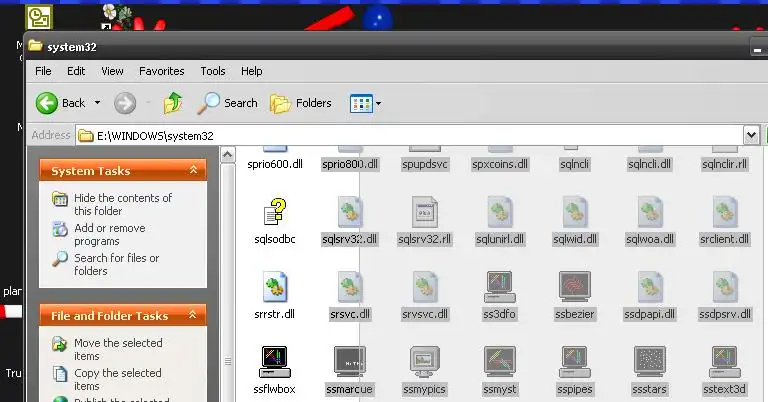Select the ss3dfo screensaver icon
The image size is (768, 402).
pyautogui.click(x=500, y=287)
